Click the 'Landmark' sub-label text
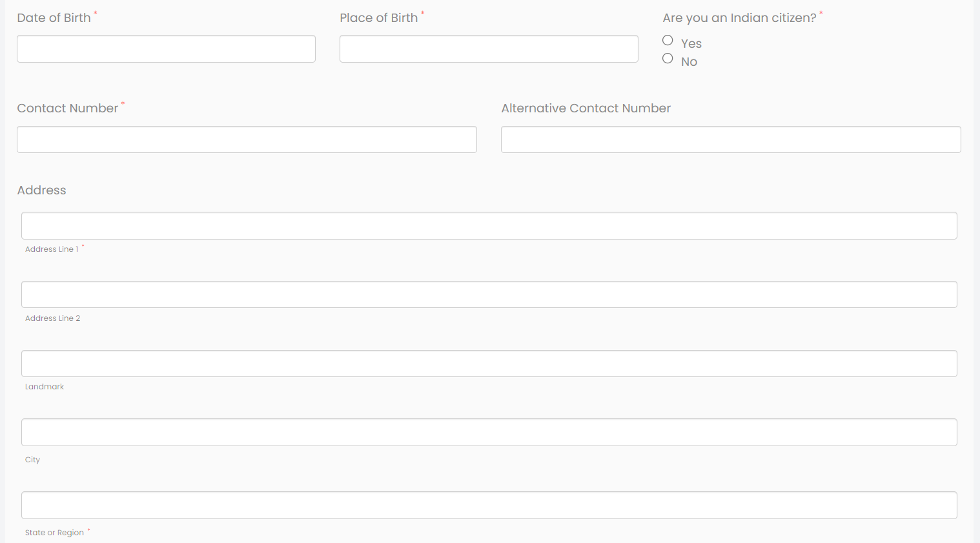Viewport: 980px width, 543px height. pyautogui.click(x=45, y=387)
